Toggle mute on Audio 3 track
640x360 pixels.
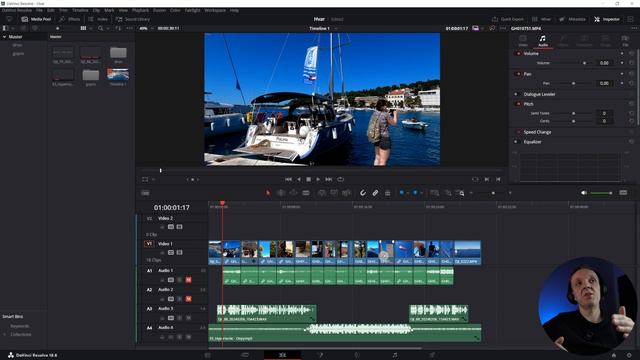[x=189, y=318]
